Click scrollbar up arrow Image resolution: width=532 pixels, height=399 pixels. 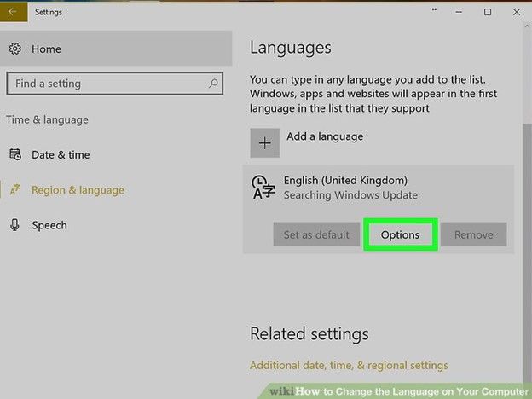tap(527, 26)
